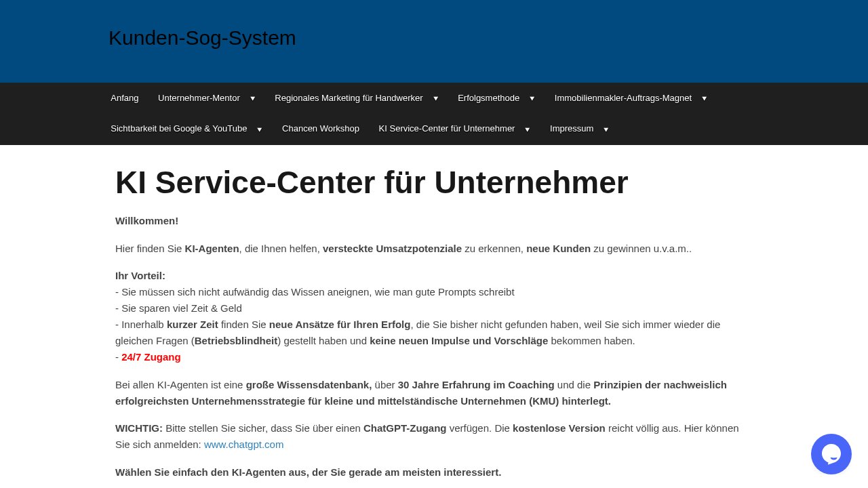Click the bold WICHTIG: label
The width and height of the screenshot is (868, 488).
pos(139,428)
